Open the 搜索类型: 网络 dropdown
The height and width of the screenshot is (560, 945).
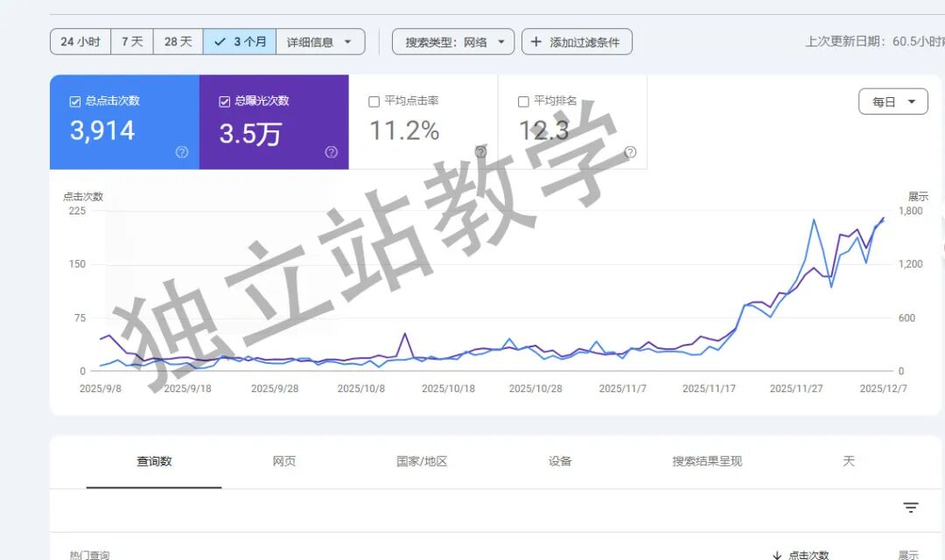pyautogui.click(x=453, y=42)
